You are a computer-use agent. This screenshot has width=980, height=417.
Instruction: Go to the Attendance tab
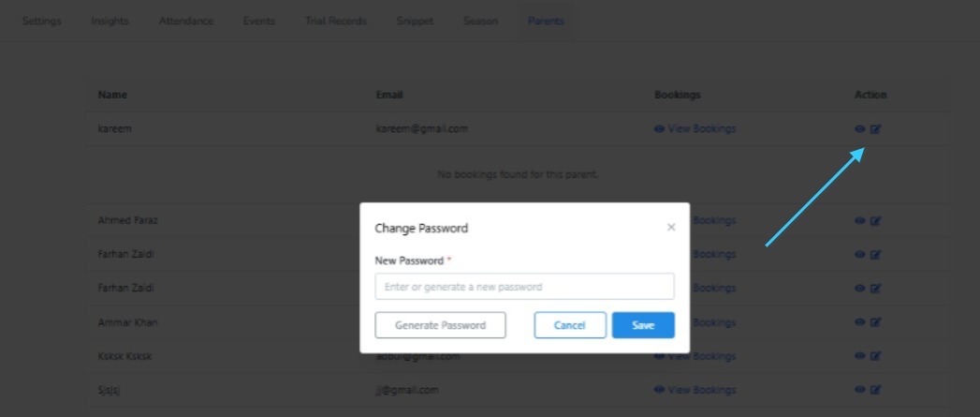click(x=185, y=21)
